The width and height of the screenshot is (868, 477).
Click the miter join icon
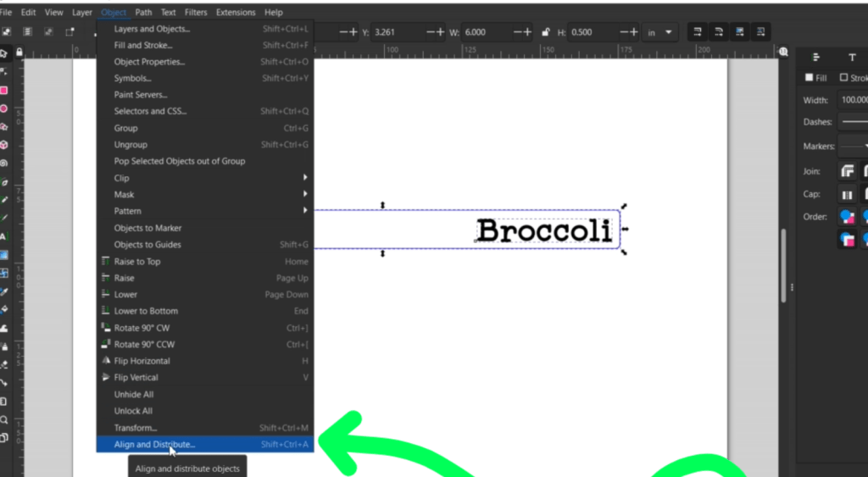847,171
